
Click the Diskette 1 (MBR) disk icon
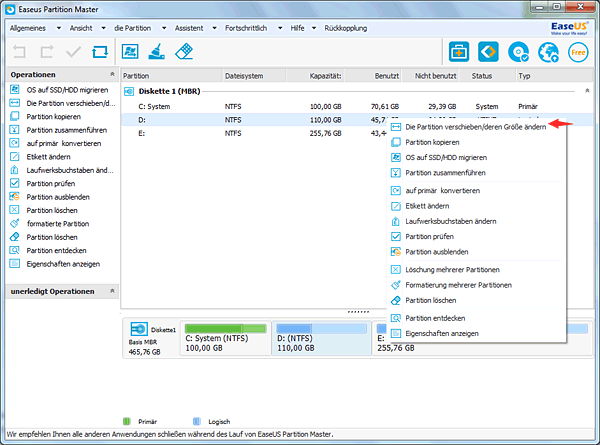(x=129, y=91)
